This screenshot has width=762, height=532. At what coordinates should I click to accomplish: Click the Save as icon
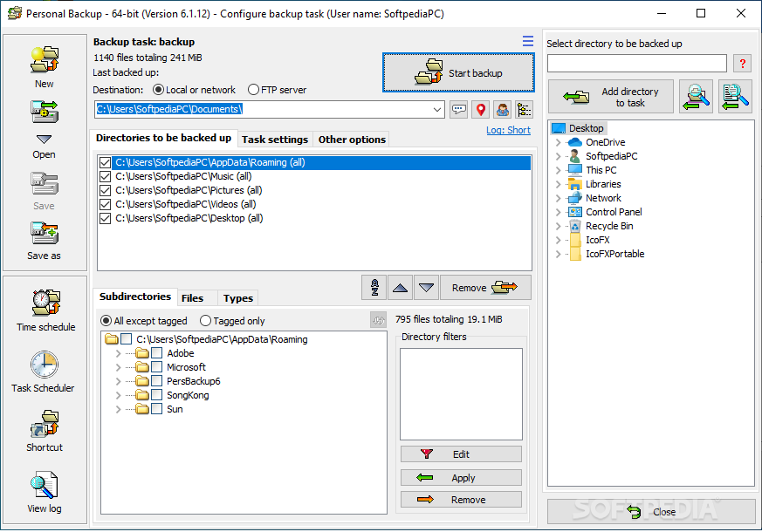pos(45,233)
